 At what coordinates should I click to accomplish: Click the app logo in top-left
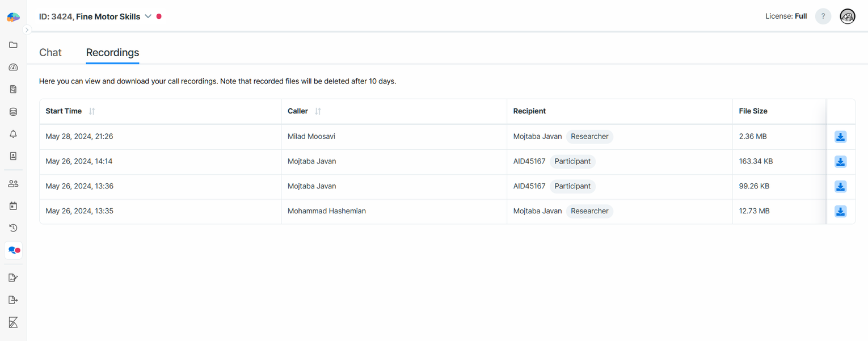(13, 17)
